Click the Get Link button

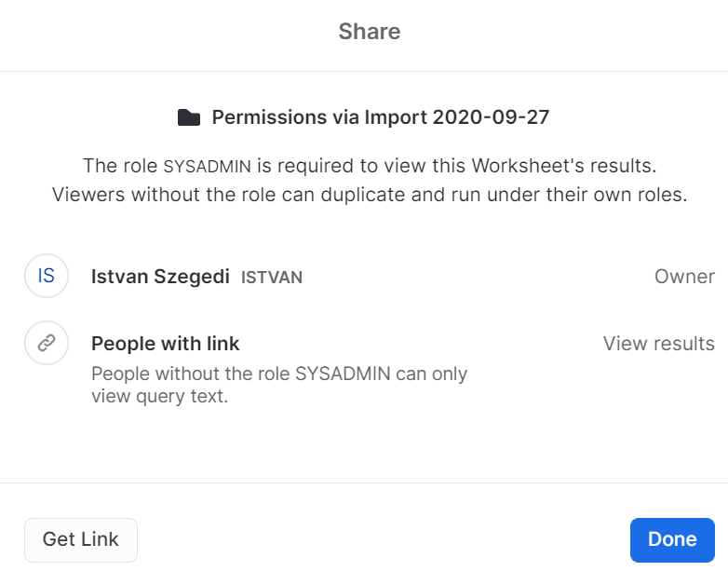[x=81, y=540]
